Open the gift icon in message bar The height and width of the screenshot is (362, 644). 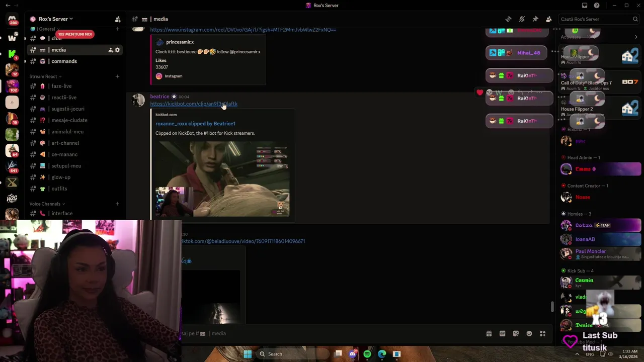point(489,333)
